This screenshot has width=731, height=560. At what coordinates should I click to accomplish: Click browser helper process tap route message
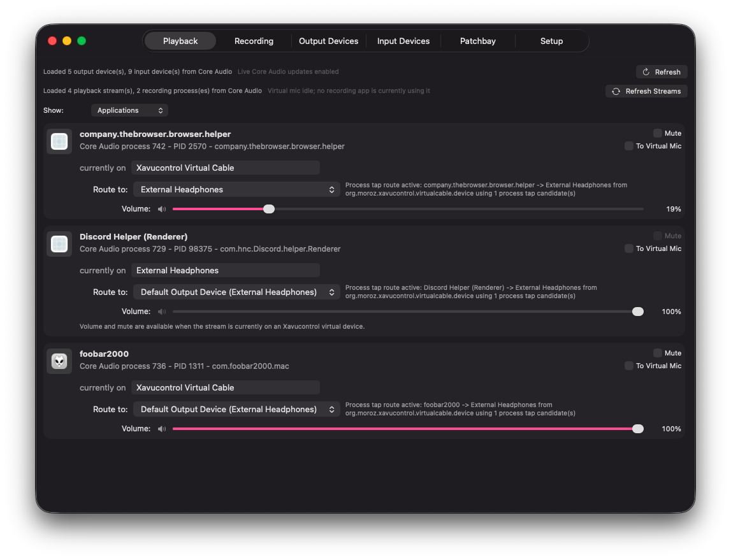click(486, 189)
